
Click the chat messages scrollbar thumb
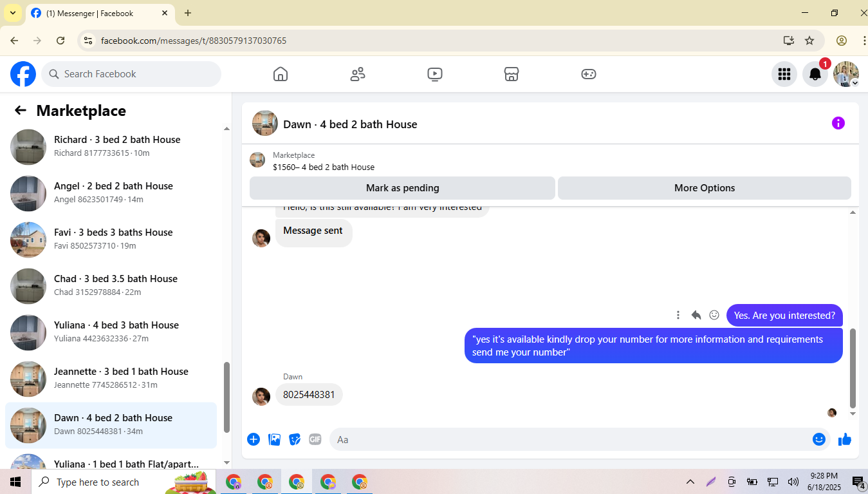[853, 367]
